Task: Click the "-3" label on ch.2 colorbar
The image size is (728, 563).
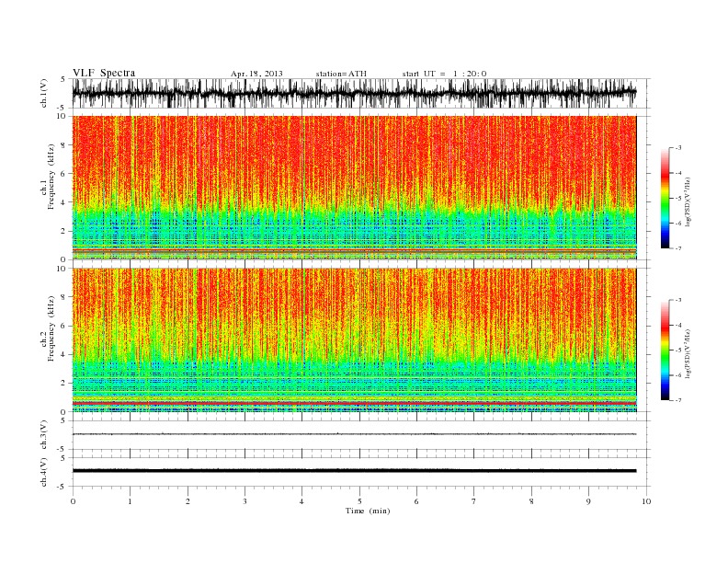Action: point(678,300)
